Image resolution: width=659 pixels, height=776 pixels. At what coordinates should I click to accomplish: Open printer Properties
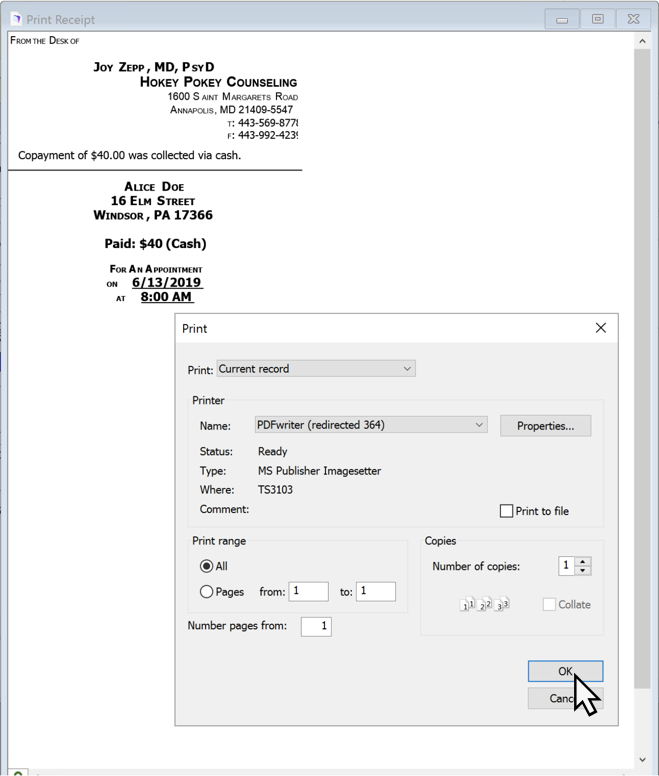[545, 426]
